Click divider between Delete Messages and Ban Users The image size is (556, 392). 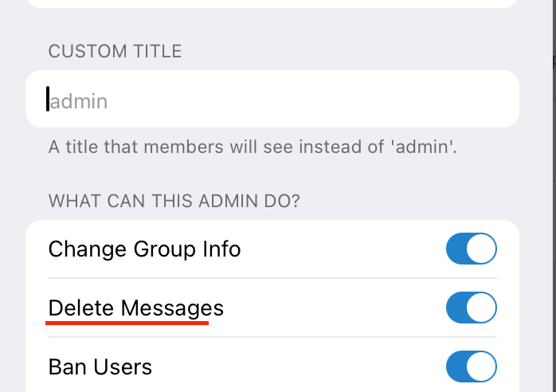271,337
